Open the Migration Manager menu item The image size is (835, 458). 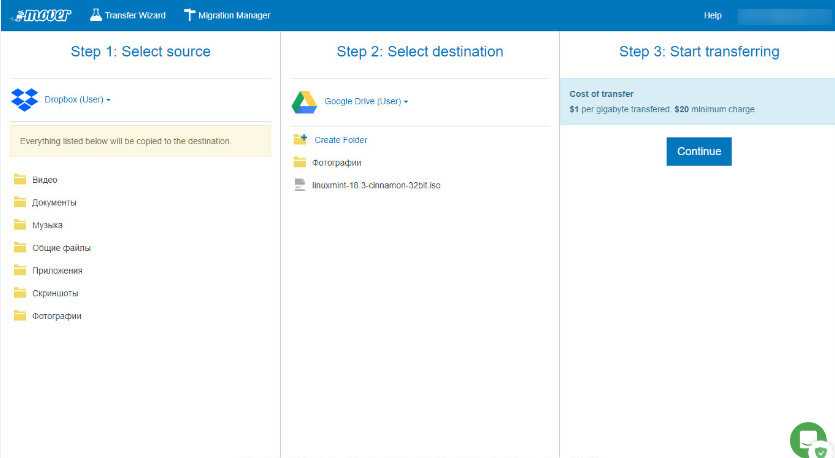(235, 15)
